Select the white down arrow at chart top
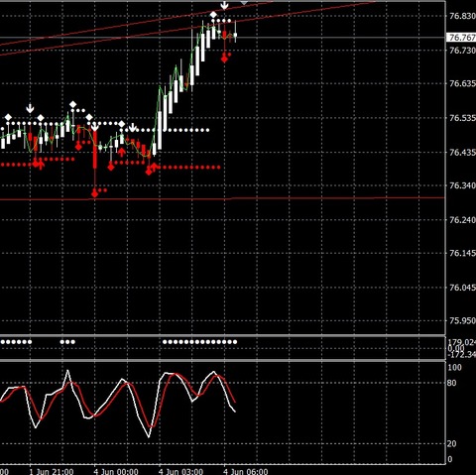 (x=224, y=5)
